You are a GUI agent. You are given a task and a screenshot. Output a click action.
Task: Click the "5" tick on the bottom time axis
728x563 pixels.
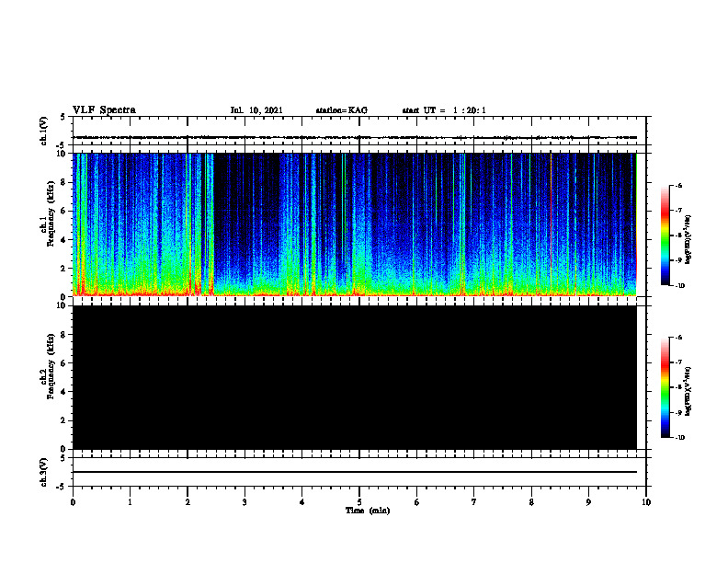point(359,502)
